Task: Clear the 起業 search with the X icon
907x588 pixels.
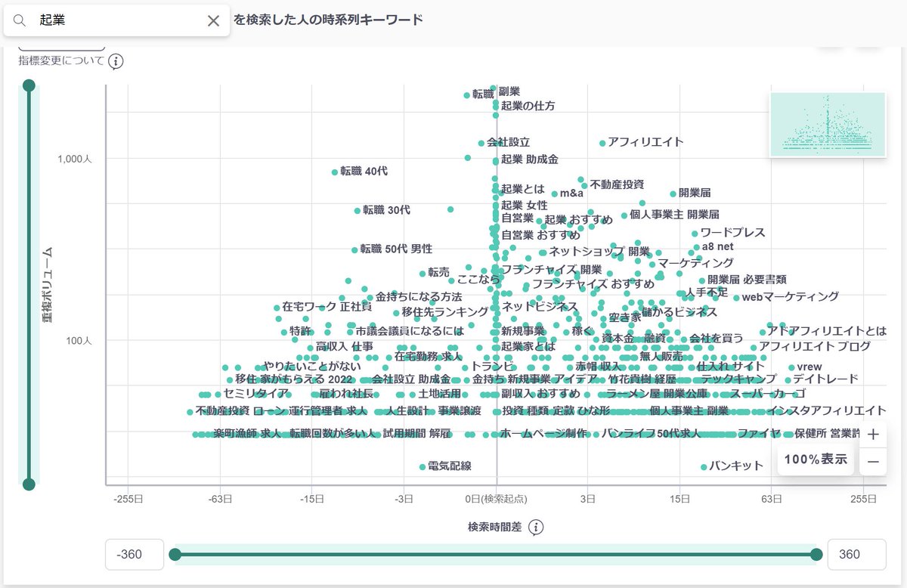Action: (x=212, y=20)
